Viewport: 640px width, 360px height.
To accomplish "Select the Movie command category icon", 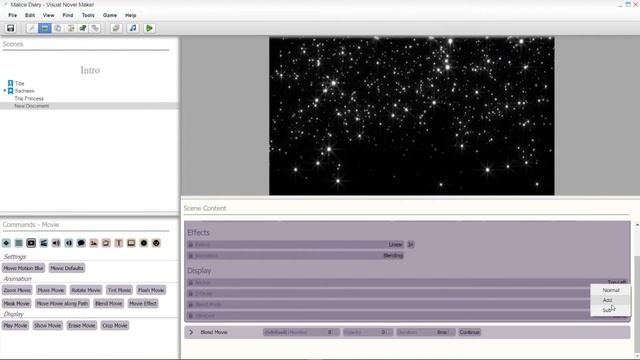I will (x=31, y=243).
